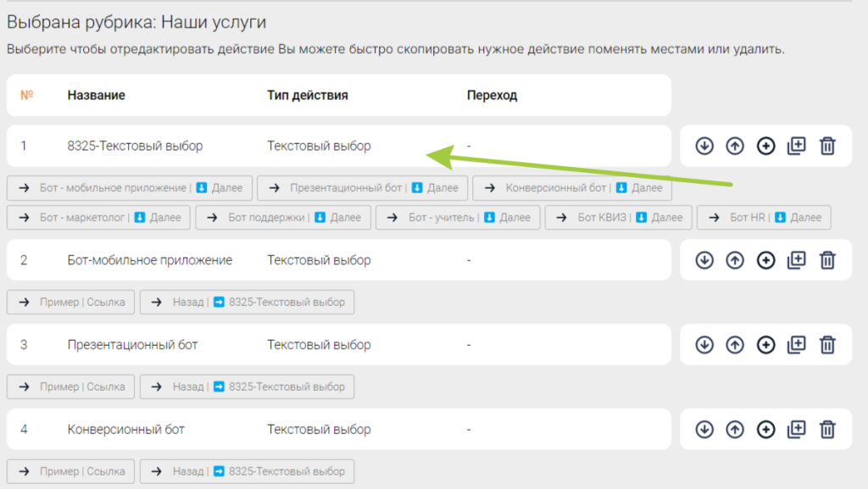Move Конверсионный бот row down
This screenshot has height=489, width=868.
pyautogui.click(x=704, y=430)
